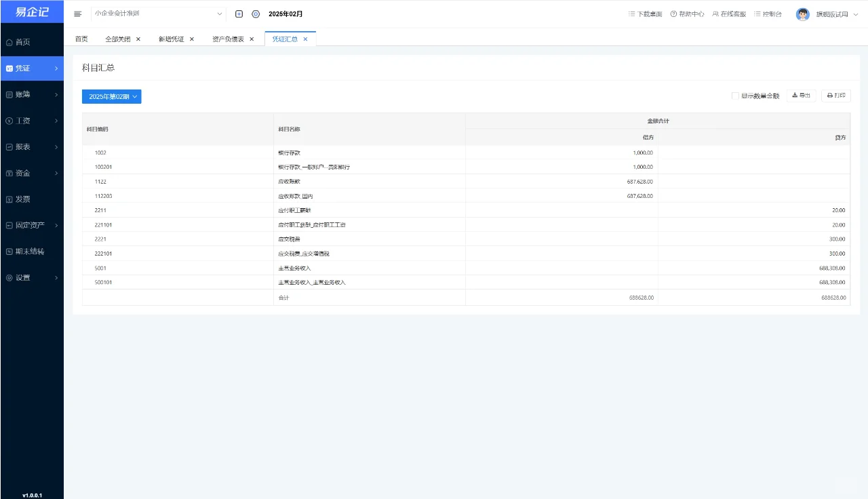Click the 银行存款 account name in row 1002

(290, 153)
